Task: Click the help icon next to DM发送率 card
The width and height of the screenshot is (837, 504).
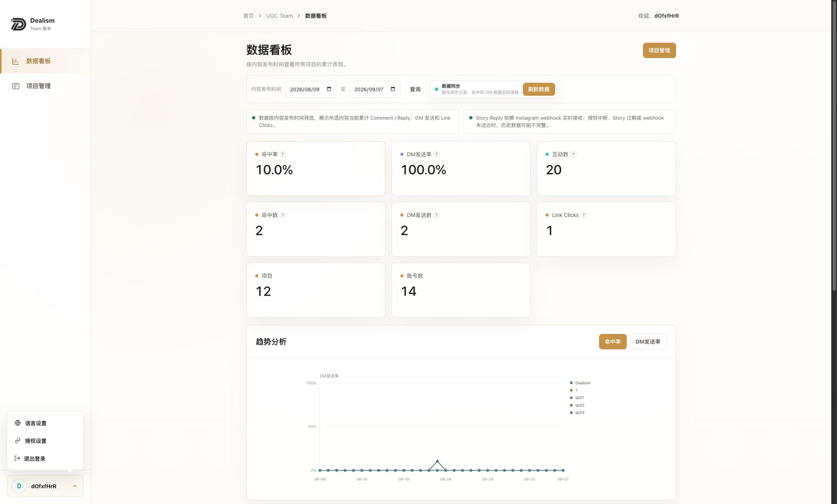Action: coord(437,154)
